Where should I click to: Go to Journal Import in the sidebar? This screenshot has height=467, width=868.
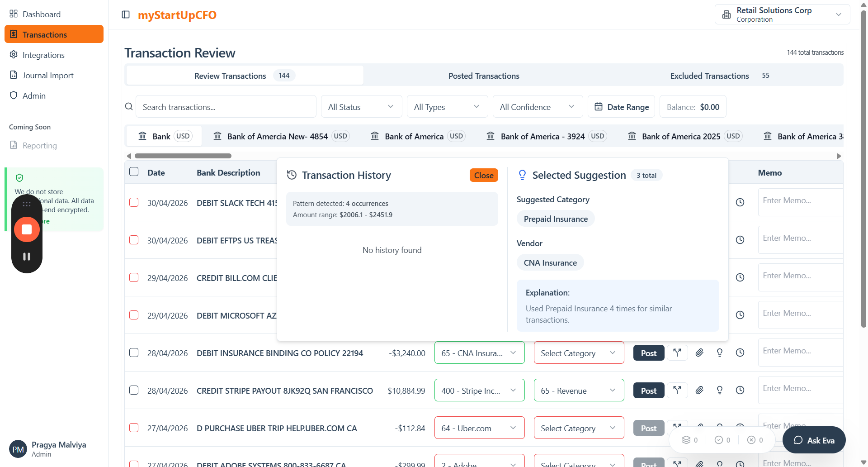[48, 76]
